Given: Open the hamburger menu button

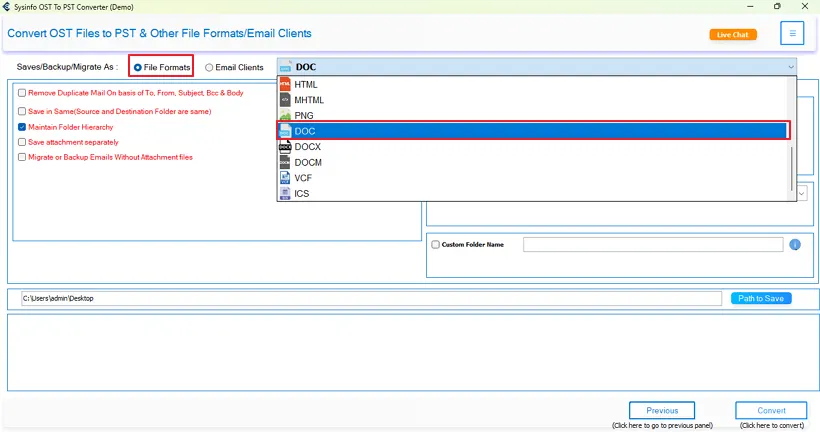Looking at the screenshot, I should (x=792, y=33).
